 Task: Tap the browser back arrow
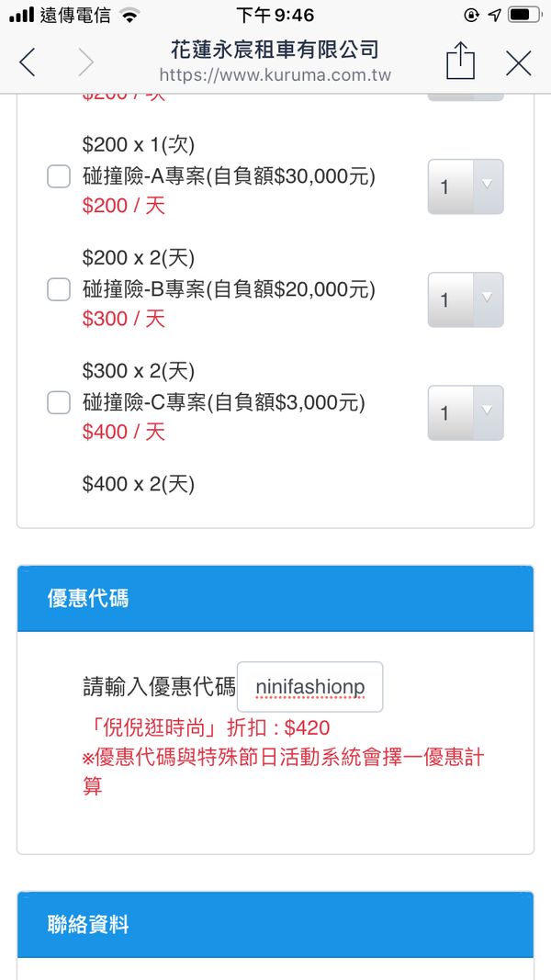[28, 62]
